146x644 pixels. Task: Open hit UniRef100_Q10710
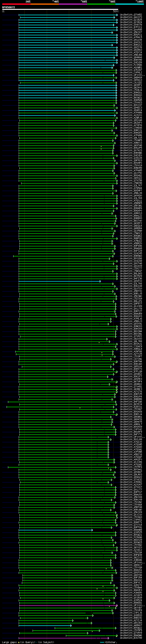(131, 289)
